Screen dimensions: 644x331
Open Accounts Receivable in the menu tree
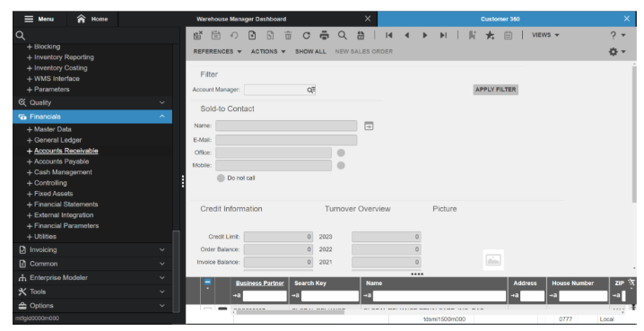66,151
